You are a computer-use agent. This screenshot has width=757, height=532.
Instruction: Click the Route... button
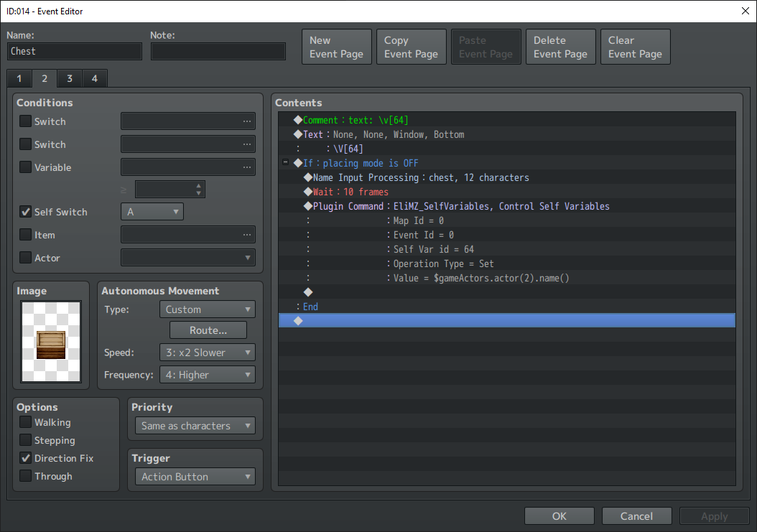pyautogui.click(x=208, y=330)
